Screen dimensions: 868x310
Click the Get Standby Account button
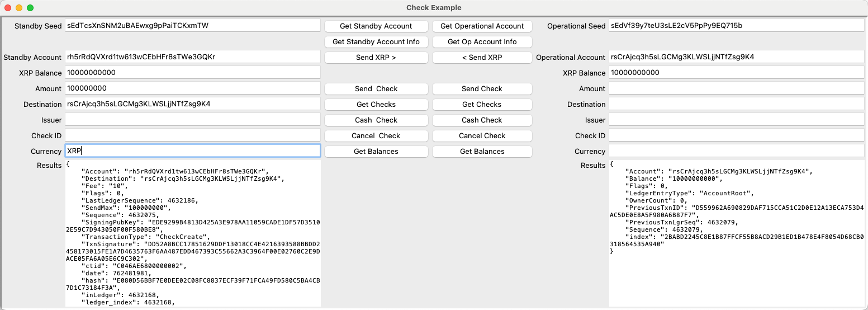click(x=376, y=26)
